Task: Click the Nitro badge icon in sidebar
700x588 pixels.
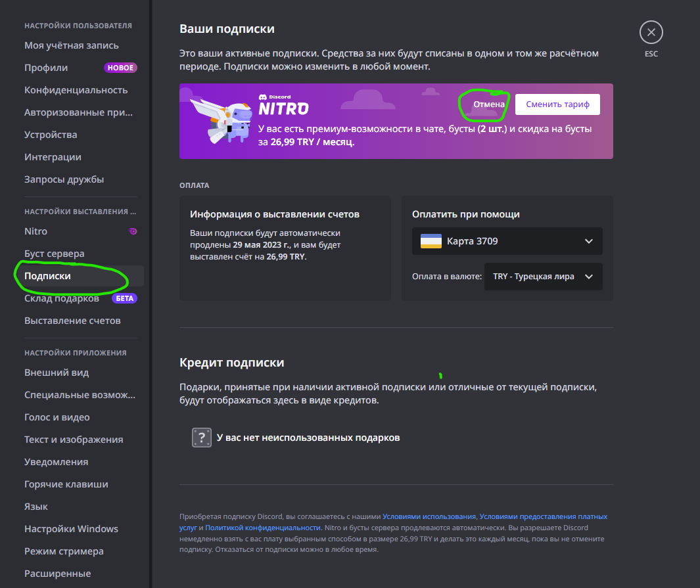Action: point(133,231)
